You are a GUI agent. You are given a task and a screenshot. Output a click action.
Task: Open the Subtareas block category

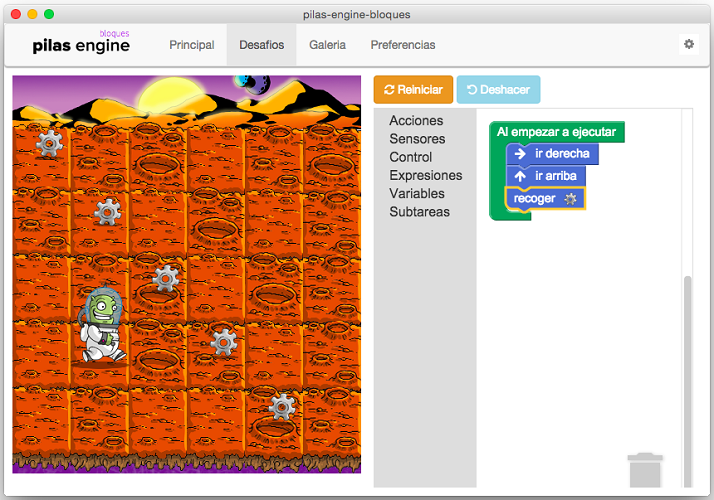click(419, 212)
